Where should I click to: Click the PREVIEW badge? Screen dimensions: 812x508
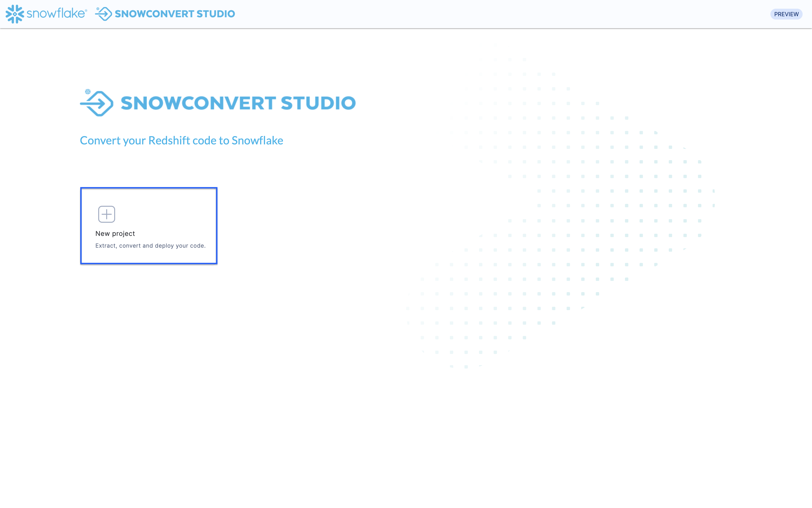pyautogui.click(x=786, y=14)
